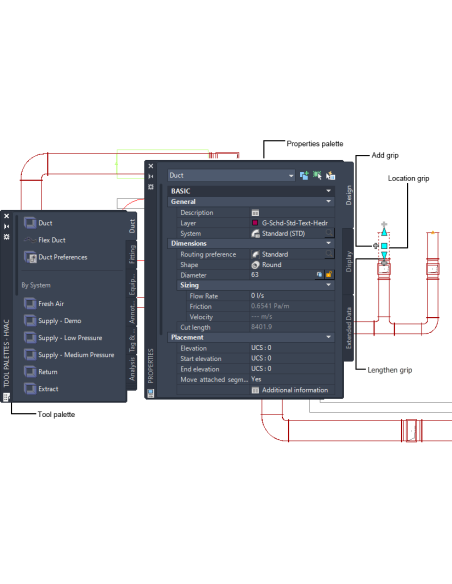Collapse the Dimensions category
Image resolution: width=452 pixels, height=584 pixels.
(328, 243)
